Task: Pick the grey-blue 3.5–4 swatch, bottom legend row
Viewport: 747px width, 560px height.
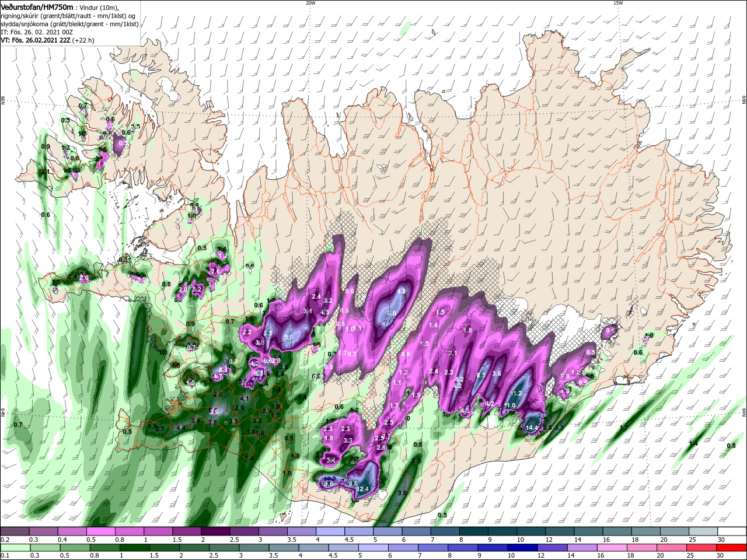Action: pyautogui.click(x=284, y=547)
